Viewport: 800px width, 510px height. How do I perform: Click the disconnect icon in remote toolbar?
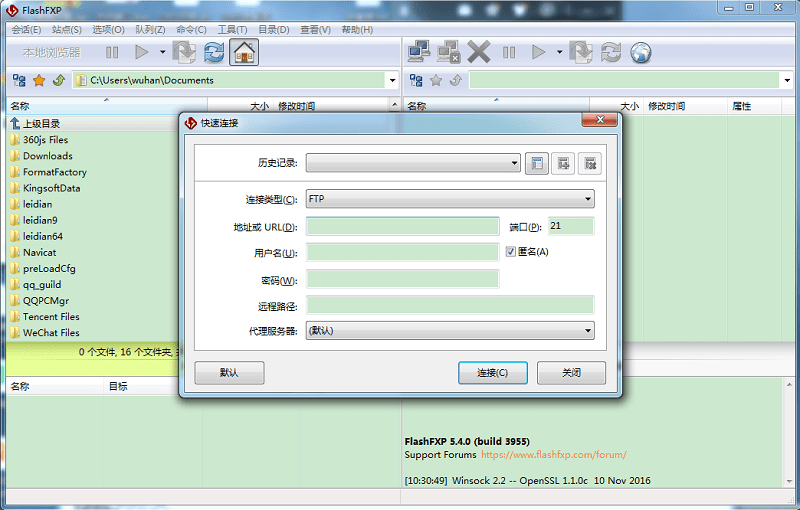tap(449, 52)
